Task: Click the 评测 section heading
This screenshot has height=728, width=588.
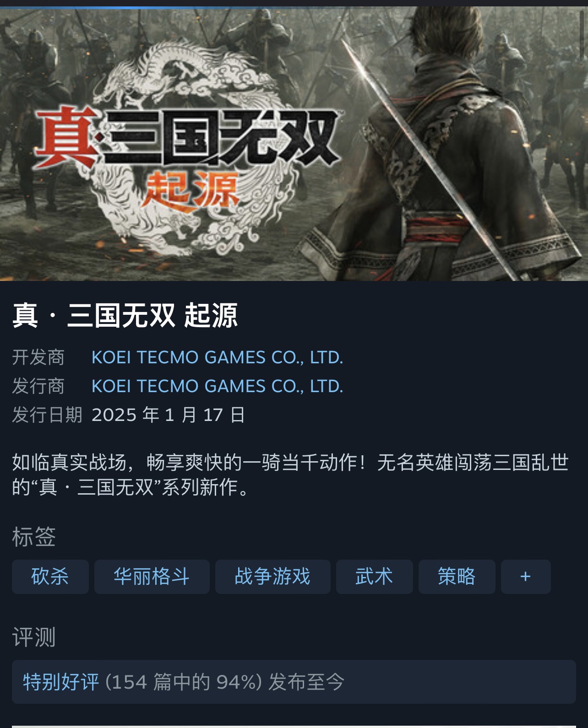Action: [34, 637]
